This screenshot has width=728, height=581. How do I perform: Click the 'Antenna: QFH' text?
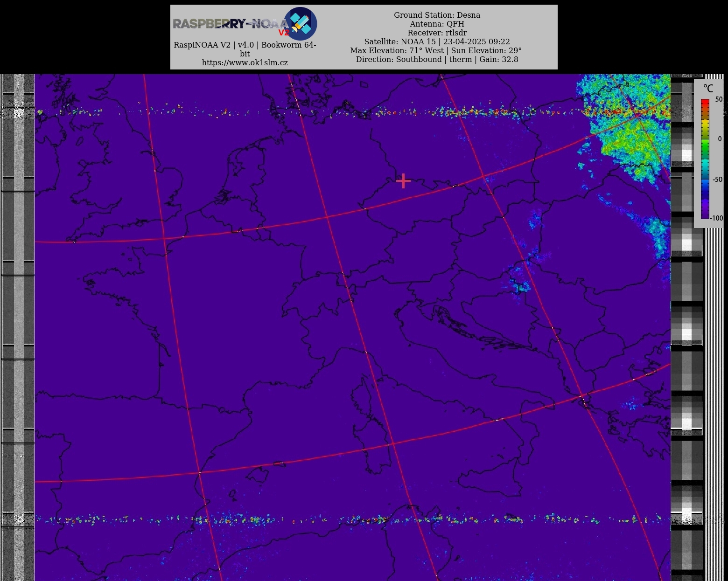pos(437,24)
